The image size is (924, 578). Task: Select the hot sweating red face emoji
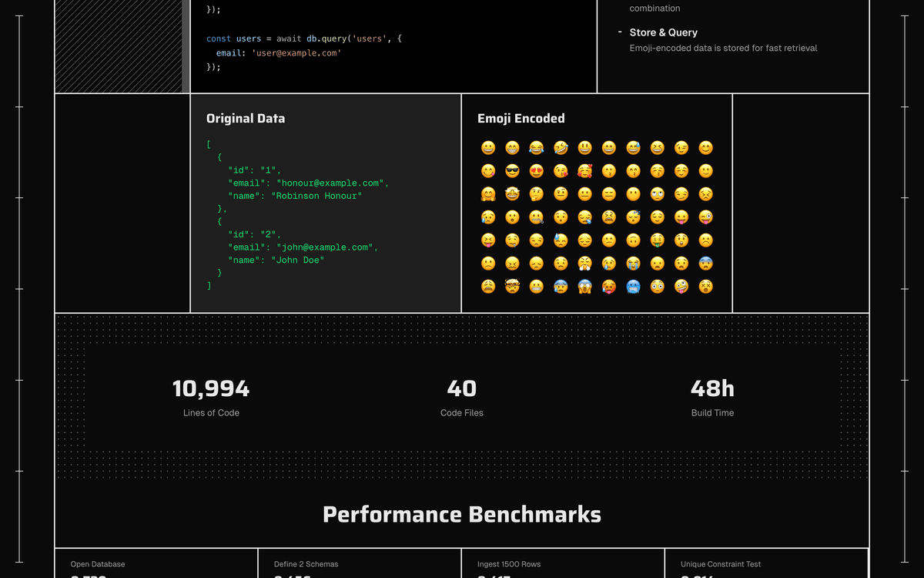tap(608, 287)
